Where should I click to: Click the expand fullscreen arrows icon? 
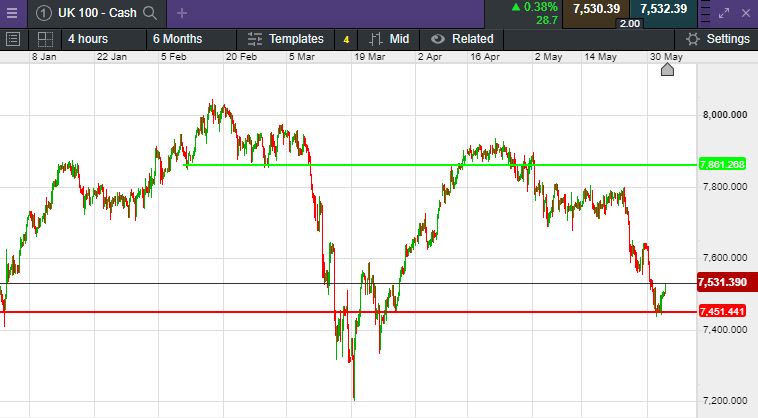tap(724, 14)
